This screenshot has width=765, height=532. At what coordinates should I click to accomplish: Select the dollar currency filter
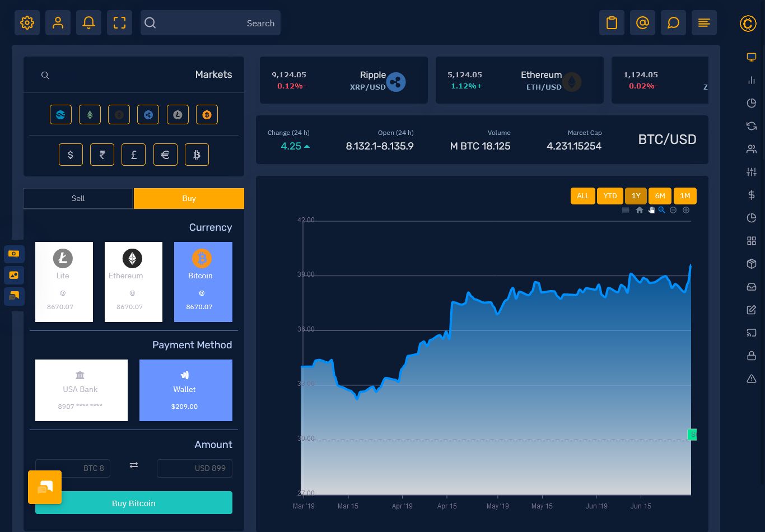pos(71,155)
